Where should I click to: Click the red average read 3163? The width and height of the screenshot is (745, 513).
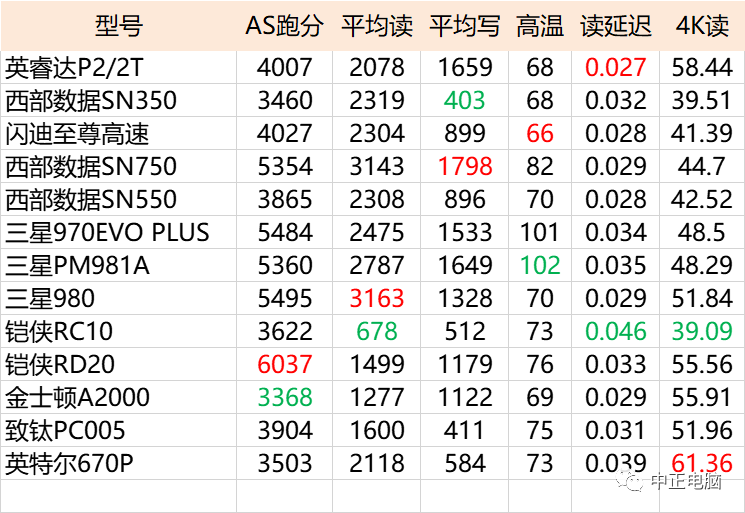tap(377, 298)
